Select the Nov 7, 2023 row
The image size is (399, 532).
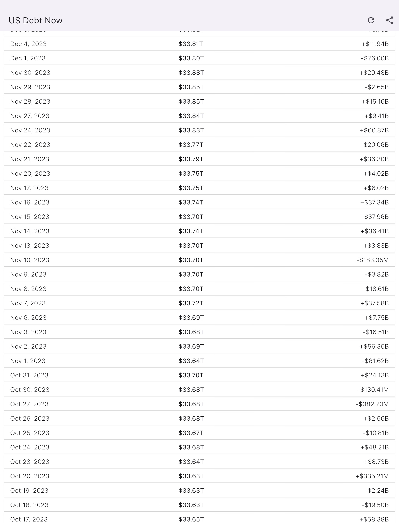tap(199, 303)
